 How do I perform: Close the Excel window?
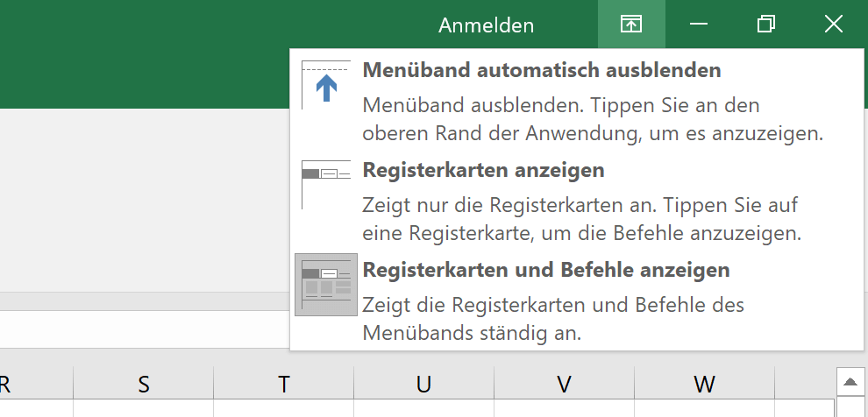pyautogui.click(x=834, y=25)
